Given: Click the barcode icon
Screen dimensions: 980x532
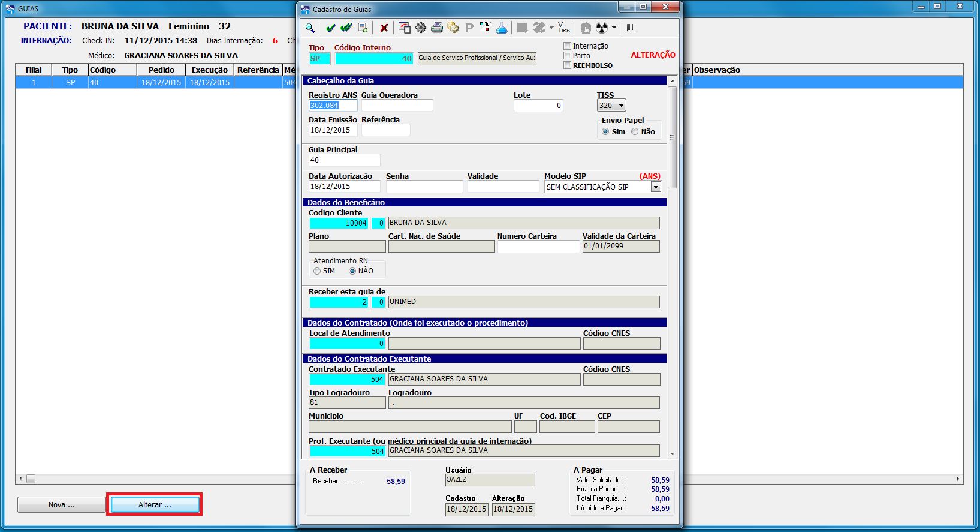Looking at the screenshot, I should pyautogui.click(x=631, y=28).
